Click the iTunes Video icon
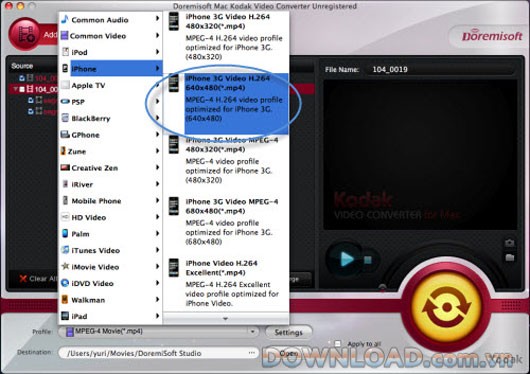 (x=65, y=250)
